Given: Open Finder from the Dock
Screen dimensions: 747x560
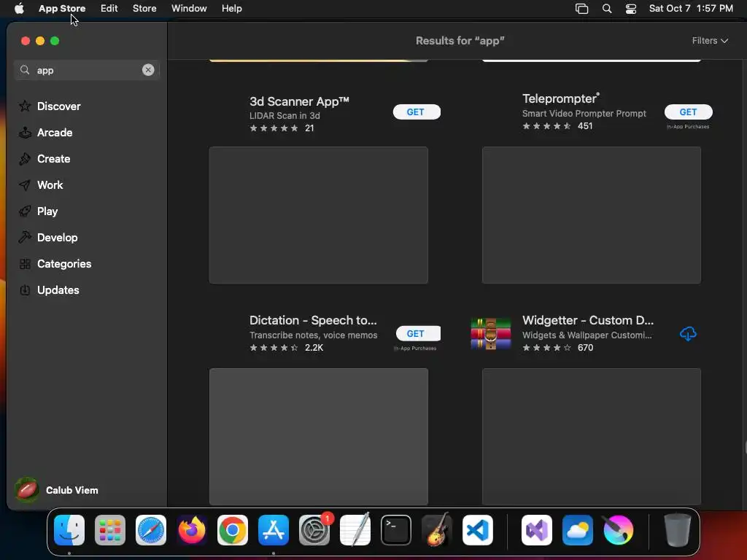Looking at the screenshot, I should (69, 530).
